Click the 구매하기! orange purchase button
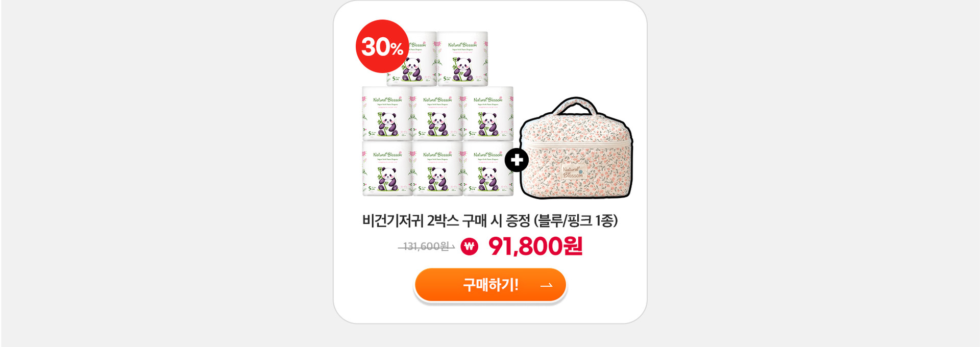Screen dimensions: 980x347 490,285
